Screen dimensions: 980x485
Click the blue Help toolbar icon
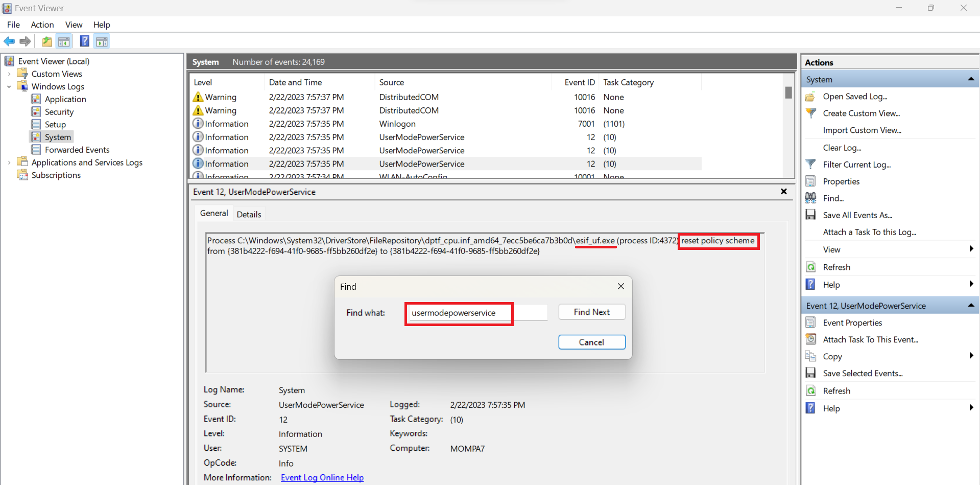pyautogui.click(x=85, y=41)
